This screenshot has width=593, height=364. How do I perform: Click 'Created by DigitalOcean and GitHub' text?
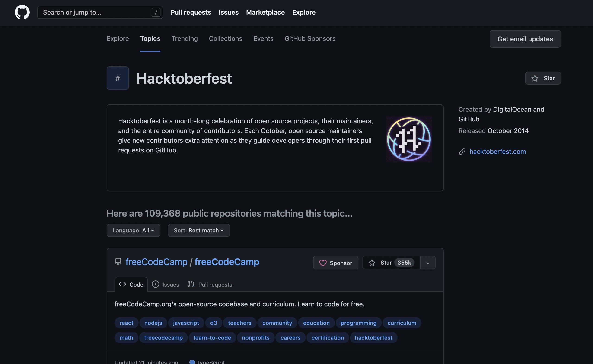click(x=501, y=114)
